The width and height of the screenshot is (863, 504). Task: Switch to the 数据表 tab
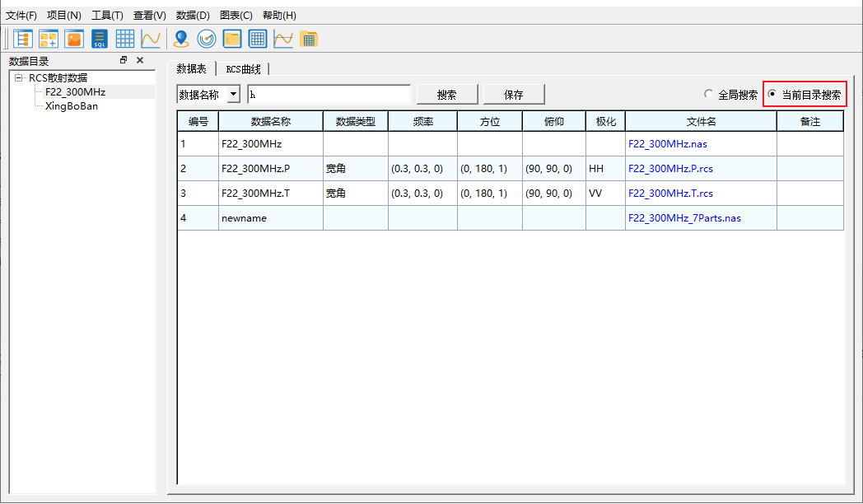coord(192,69)
